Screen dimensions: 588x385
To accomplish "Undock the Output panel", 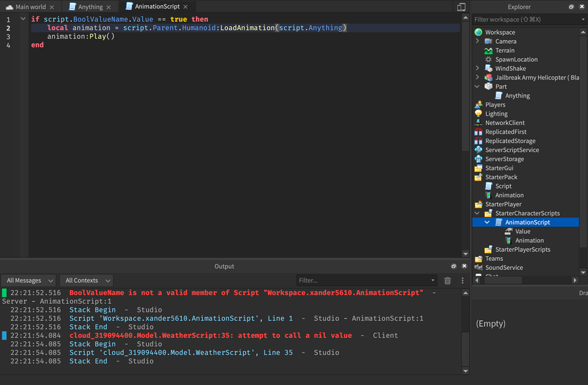I will pyautogui.click(x=454, y=266).
